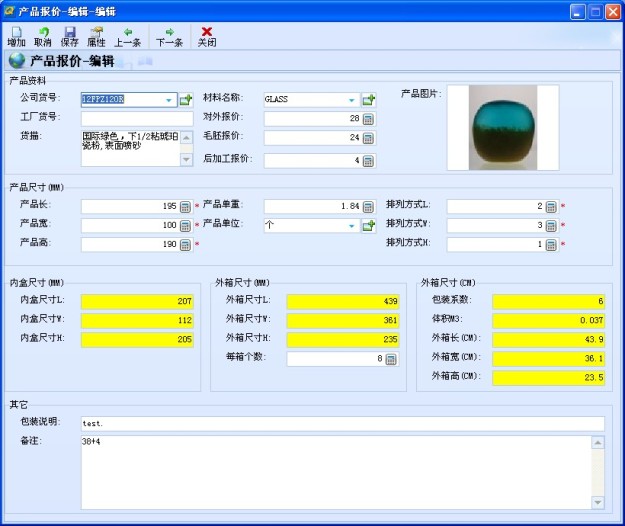Open the 属性 (properties) toolbar icon
The height and width of the screenshot is (526, 625).
[x=96, y=37]
